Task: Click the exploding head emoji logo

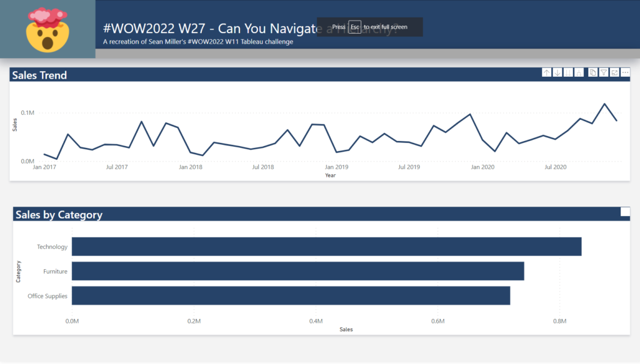Action: coord(47,29)
